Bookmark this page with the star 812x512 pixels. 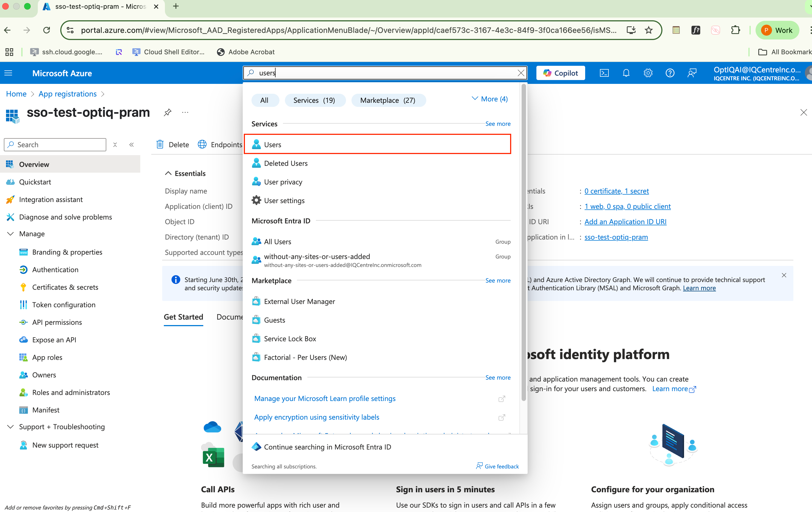(649, 30)
